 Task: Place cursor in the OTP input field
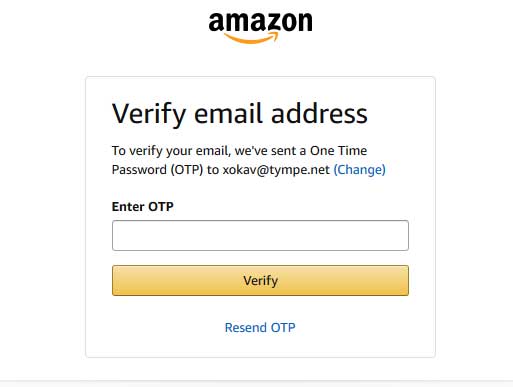point(260,235)
